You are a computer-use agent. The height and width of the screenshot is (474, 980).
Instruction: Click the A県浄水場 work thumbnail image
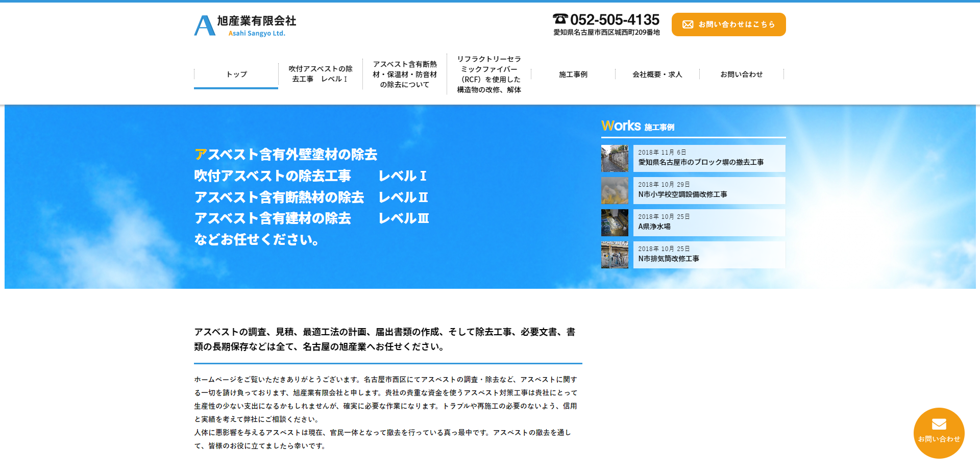(x=615, y=223)
